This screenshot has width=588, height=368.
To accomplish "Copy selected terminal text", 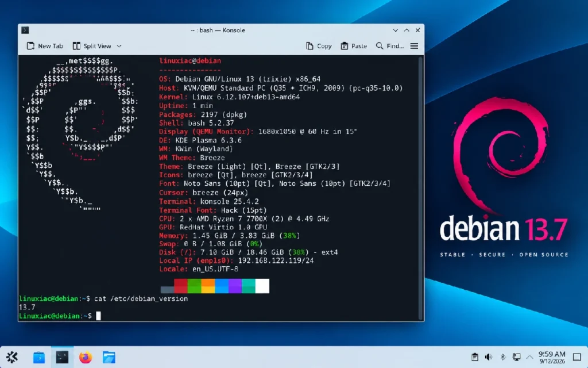I will 319,46.
